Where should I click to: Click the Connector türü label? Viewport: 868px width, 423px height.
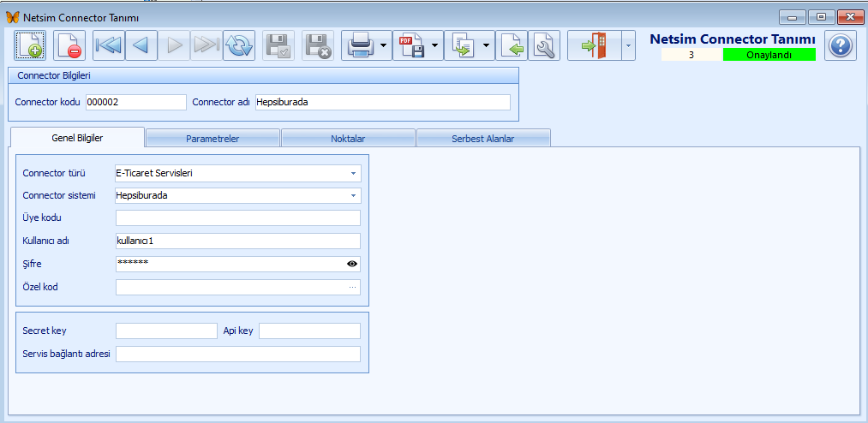click(x=54, y=173)
